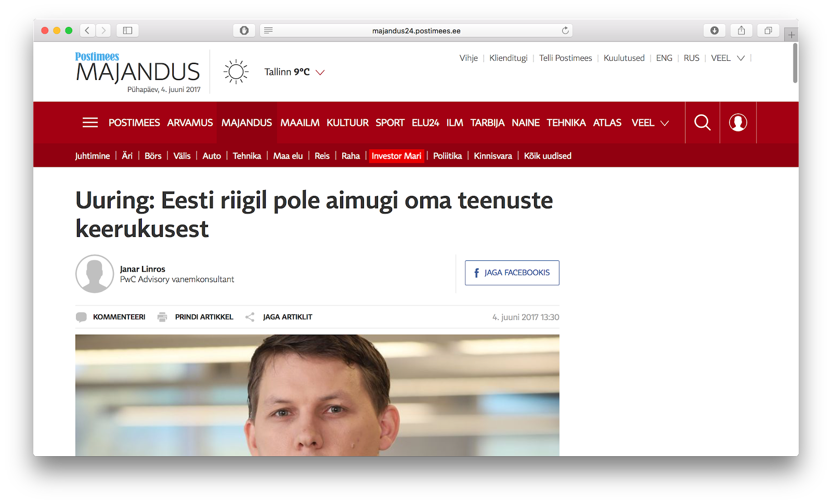Viewport: 832px width, 504px height.
Task: Open the ARVAMUS section
Action: pos(190,123)
